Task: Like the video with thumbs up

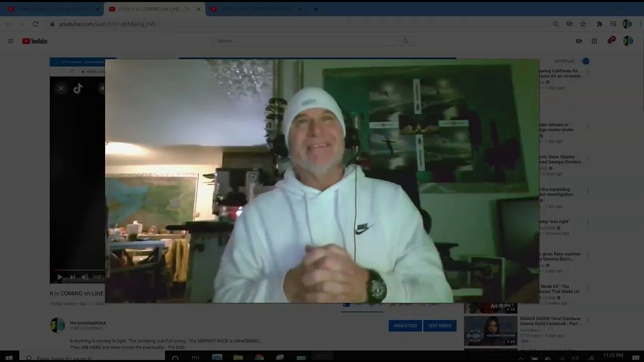Action: pos(347,304)
